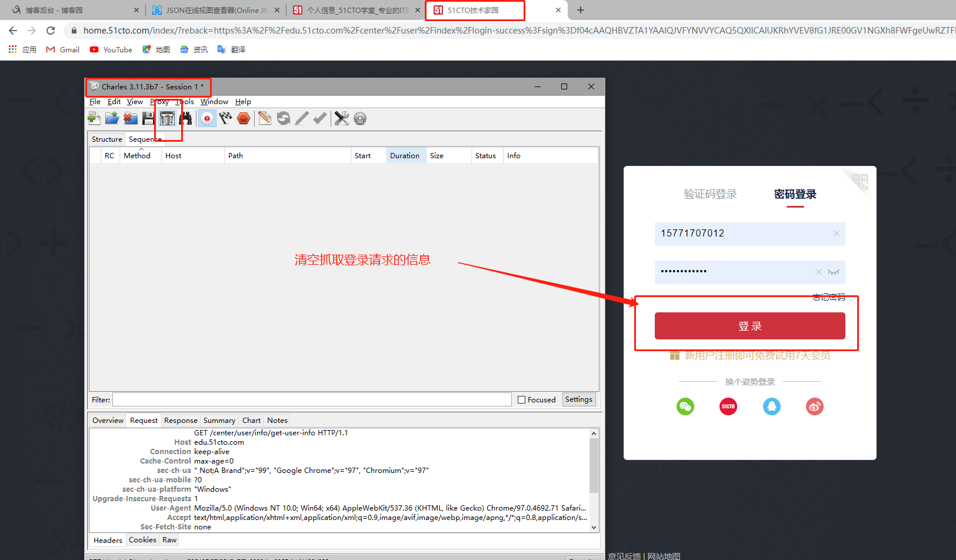Log in with the red 51CTO icon
The width and height of the screenshot is (956, 560).
[x=728, y=406]
